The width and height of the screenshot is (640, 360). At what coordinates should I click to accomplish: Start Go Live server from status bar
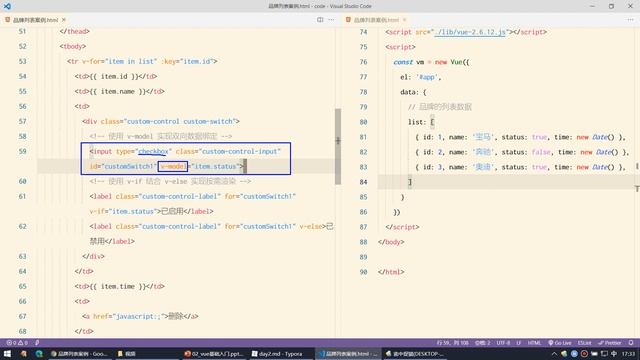(560, 343)
